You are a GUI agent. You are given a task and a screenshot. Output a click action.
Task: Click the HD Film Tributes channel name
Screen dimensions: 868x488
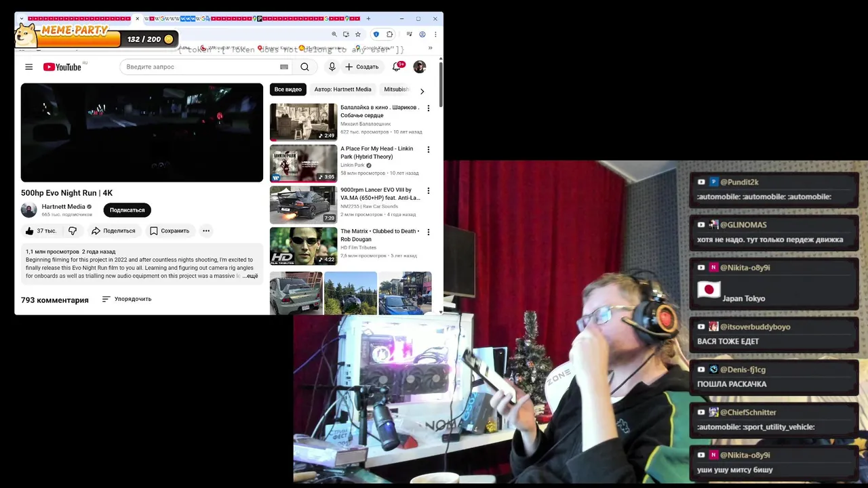tap(358, 247)
